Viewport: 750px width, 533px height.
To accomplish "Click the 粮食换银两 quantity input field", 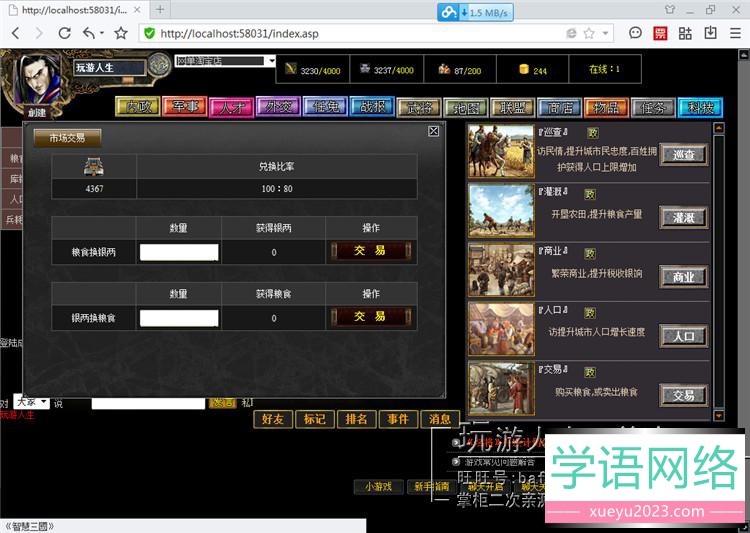I will pos(178,253).
